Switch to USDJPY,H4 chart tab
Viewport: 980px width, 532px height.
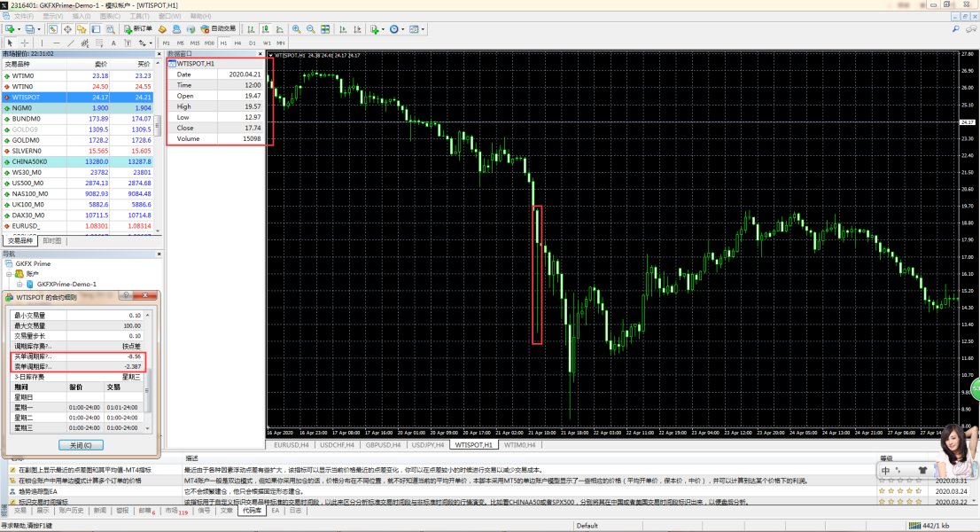click(x=428, y=445)
